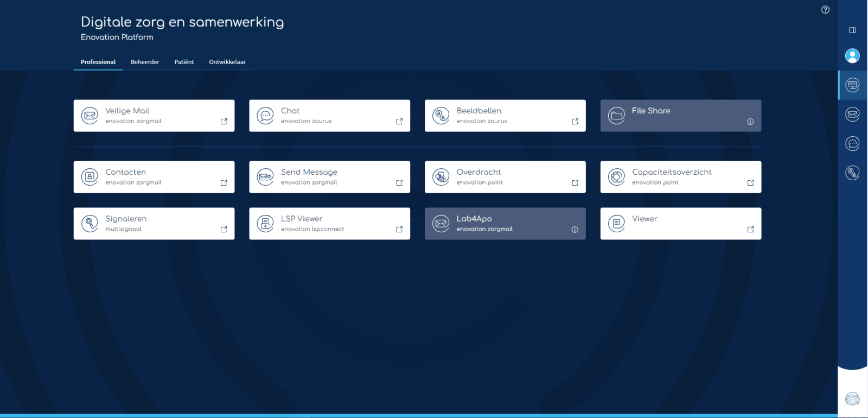
Task: Open Send Message external link icon
Action: coord(399,183)
